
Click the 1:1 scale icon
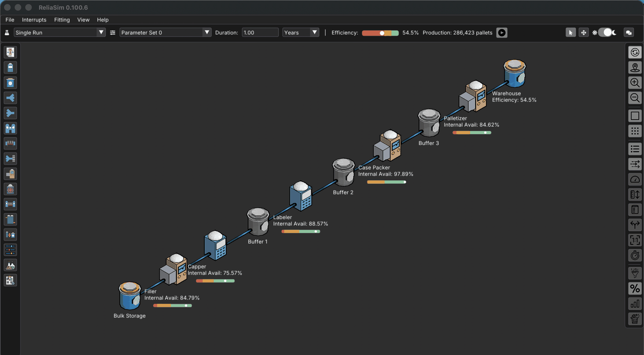click(x=635, y=240)
